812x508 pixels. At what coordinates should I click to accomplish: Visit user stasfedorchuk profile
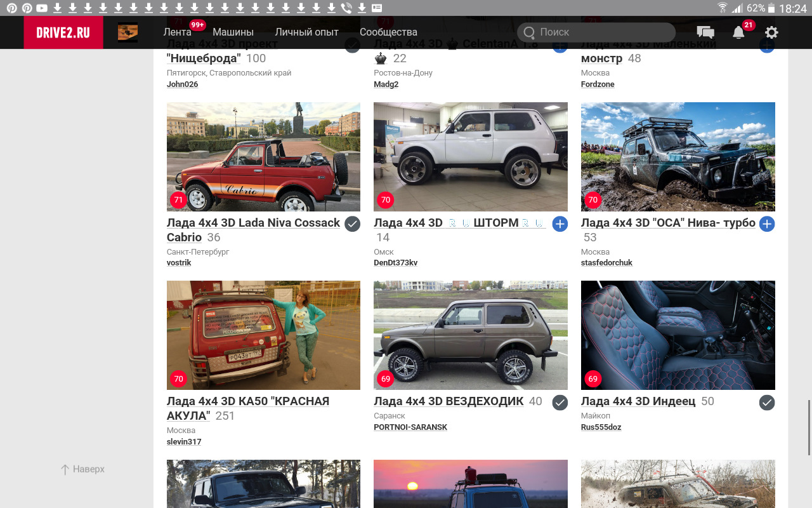click(606, 263)
